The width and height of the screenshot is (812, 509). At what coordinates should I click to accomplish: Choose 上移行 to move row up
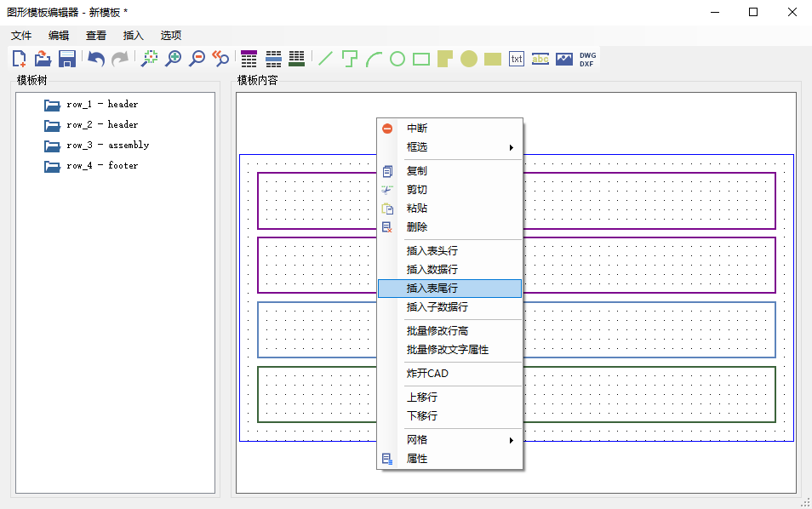[449, 397]
